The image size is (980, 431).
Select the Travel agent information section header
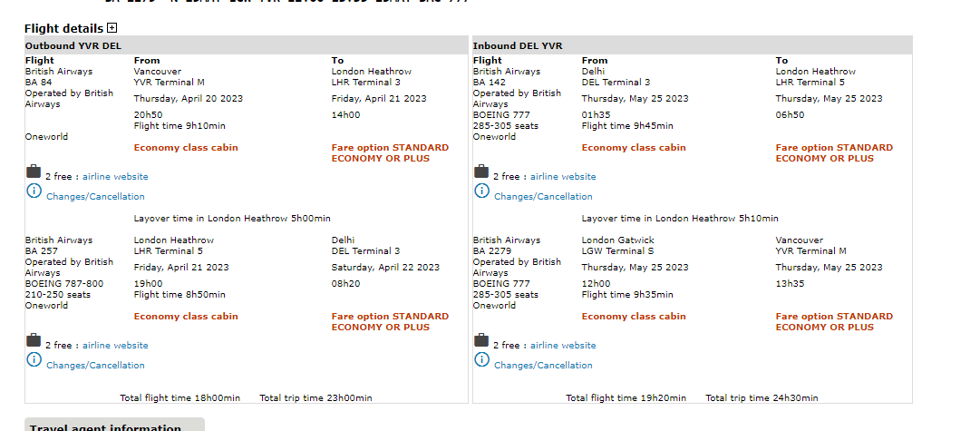(x=105, y=427)
